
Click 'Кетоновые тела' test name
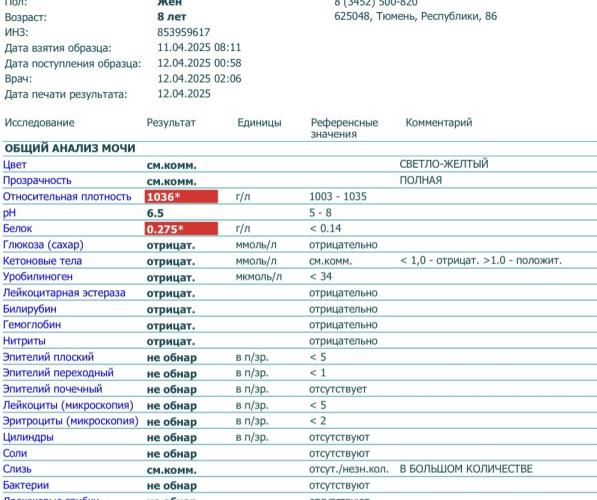coord(42,261)
